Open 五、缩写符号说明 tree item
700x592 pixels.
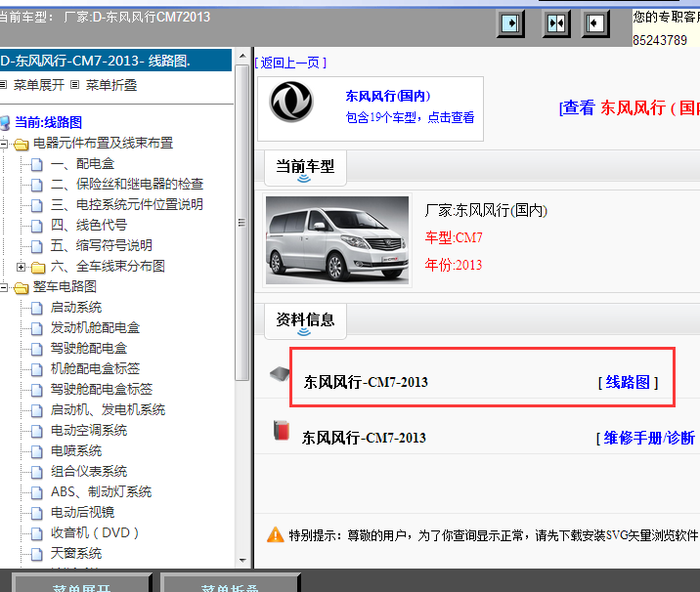click(102, 245)
